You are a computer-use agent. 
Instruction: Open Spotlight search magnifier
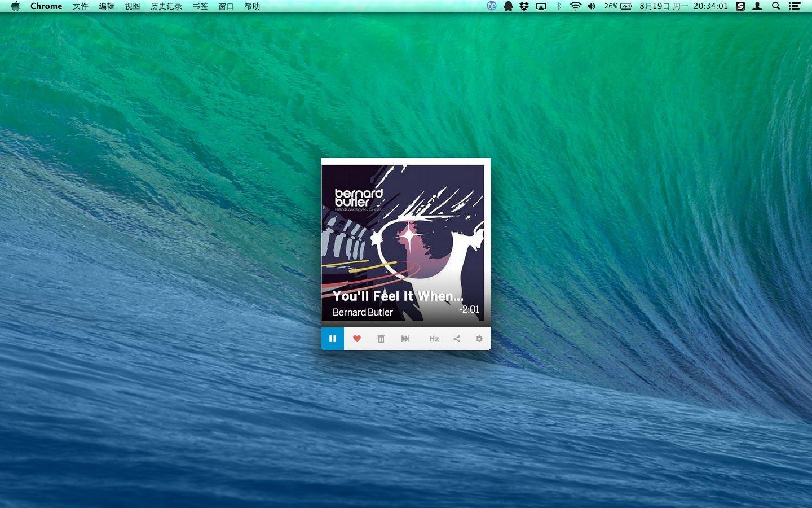click(776, 6)
